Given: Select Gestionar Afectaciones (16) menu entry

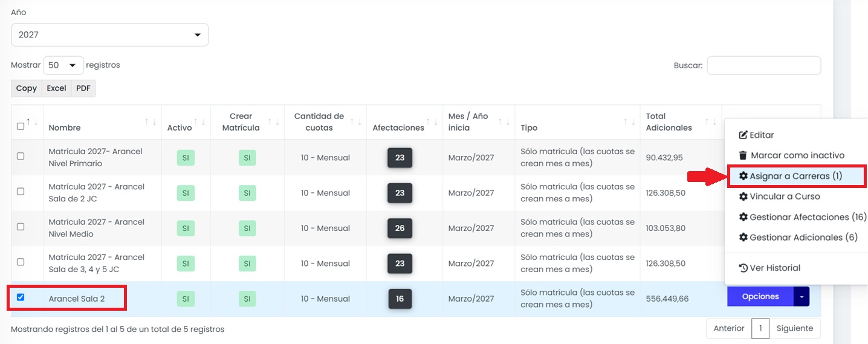Looking at the screenshot, I should [803, 217].
